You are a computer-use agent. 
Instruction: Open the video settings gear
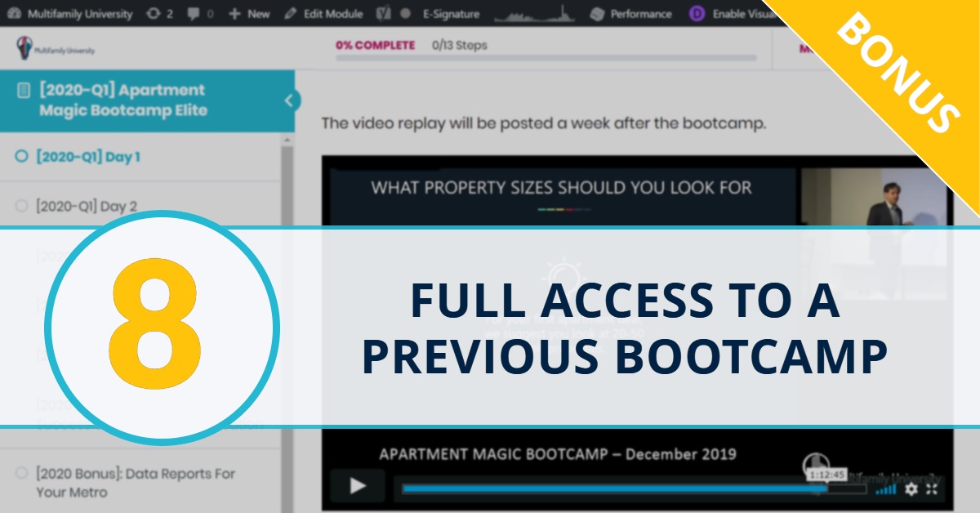(911, 488)
